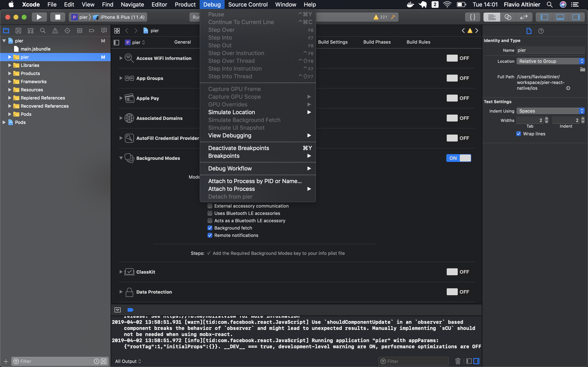
Task: Open the Report navigator
Action: 104,31
